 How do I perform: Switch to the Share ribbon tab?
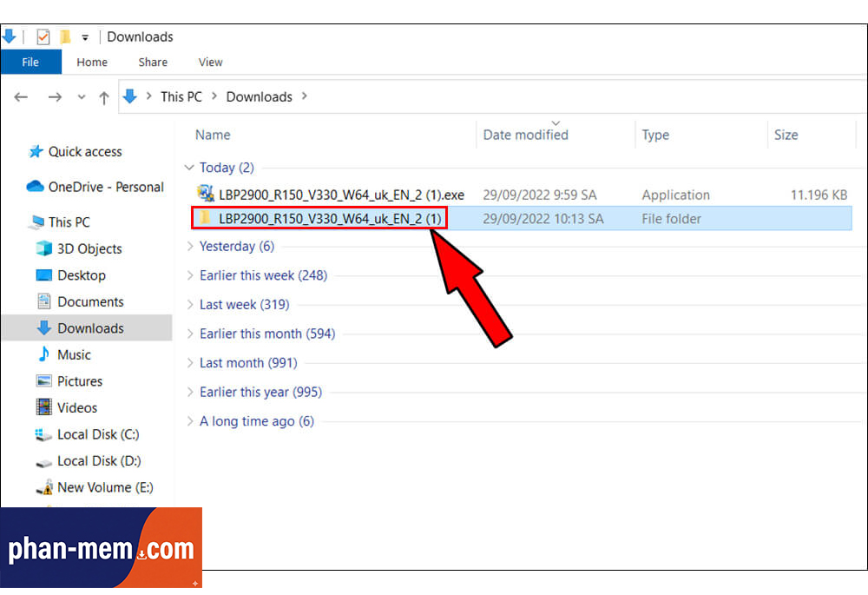tap(153, 62)
